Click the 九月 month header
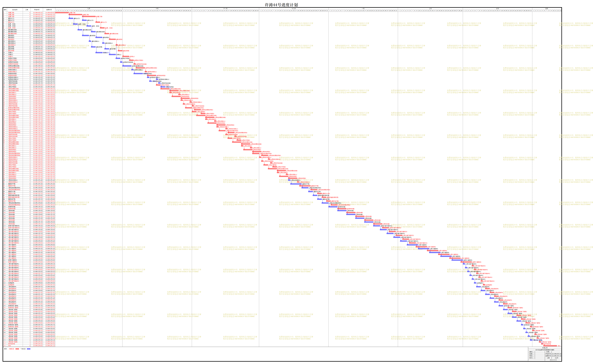 click(x=89, y=9)
